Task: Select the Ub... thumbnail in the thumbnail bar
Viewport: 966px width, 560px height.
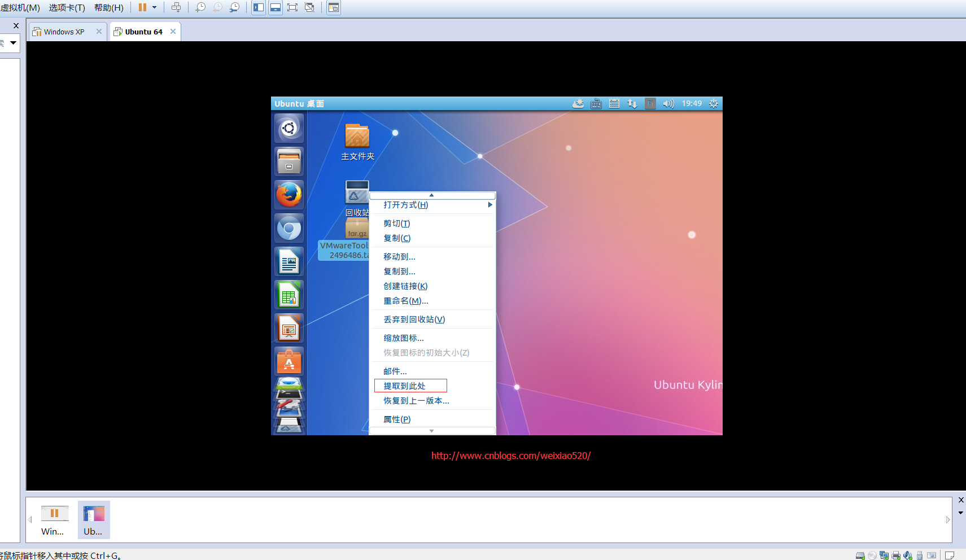Action: pyautogui.click(x=94, y=520)
